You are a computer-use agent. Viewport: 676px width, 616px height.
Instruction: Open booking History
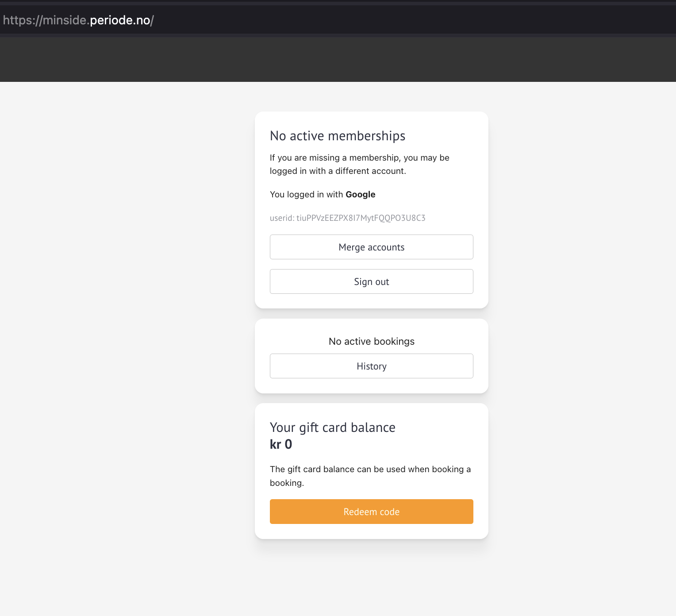click(372, 366)
